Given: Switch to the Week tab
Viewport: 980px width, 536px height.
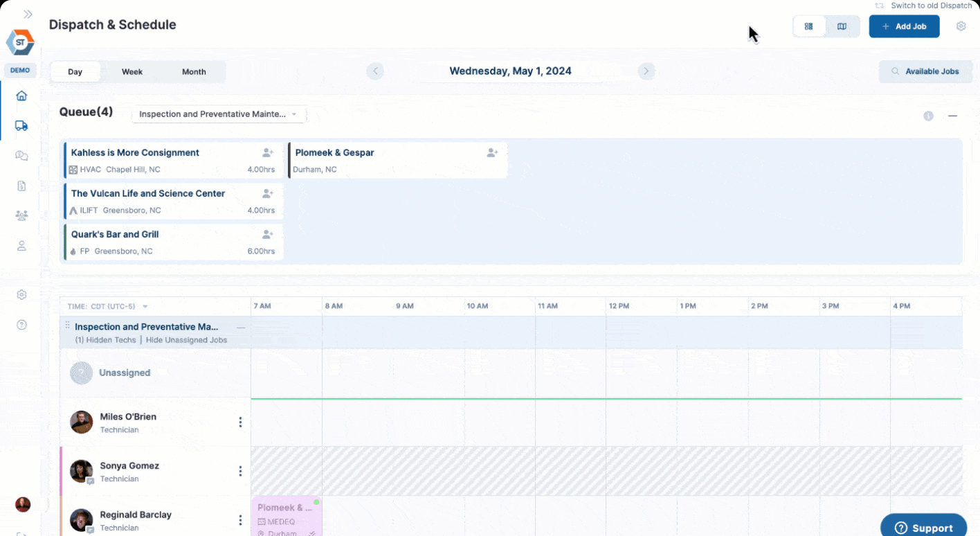Looking at the screenshot, I should point(132,72).
